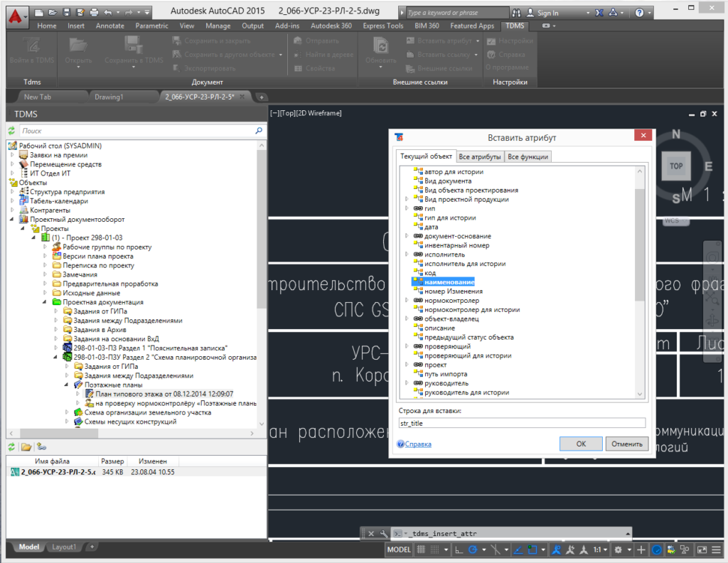Image resolution: width=728 pixels, height=563 pixels.
Task: Expand the нормоконтролер attribute entry
Action: tap(407, 300)
